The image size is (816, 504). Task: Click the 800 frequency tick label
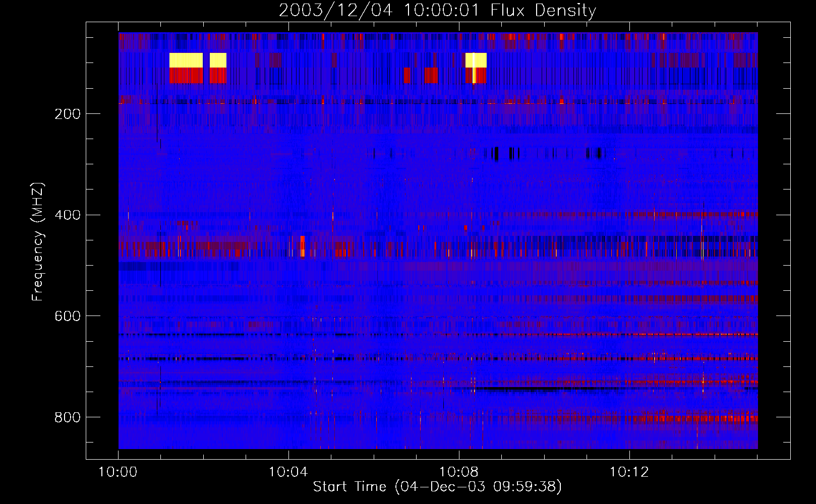click(68, 417)
